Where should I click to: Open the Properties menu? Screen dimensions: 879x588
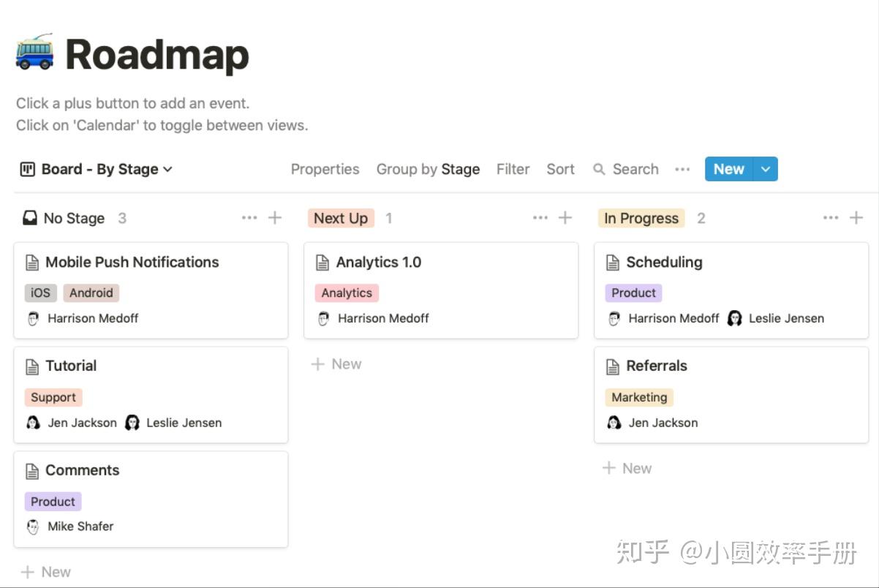pos(325,169)
